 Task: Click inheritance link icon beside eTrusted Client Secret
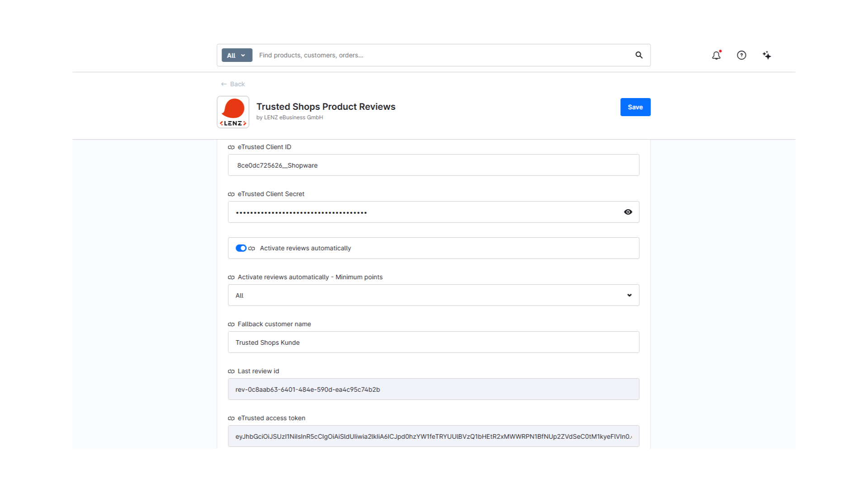231,194
